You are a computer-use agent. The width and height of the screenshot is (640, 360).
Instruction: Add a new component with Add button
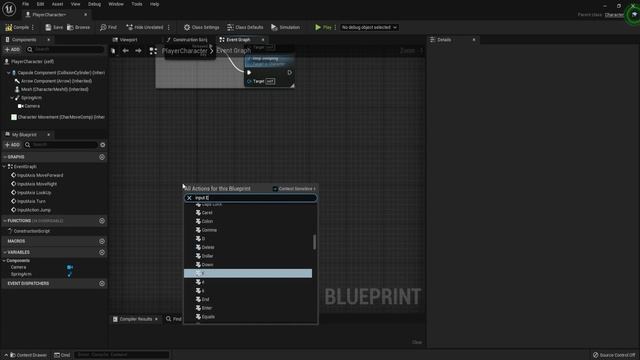coord(12,49)
